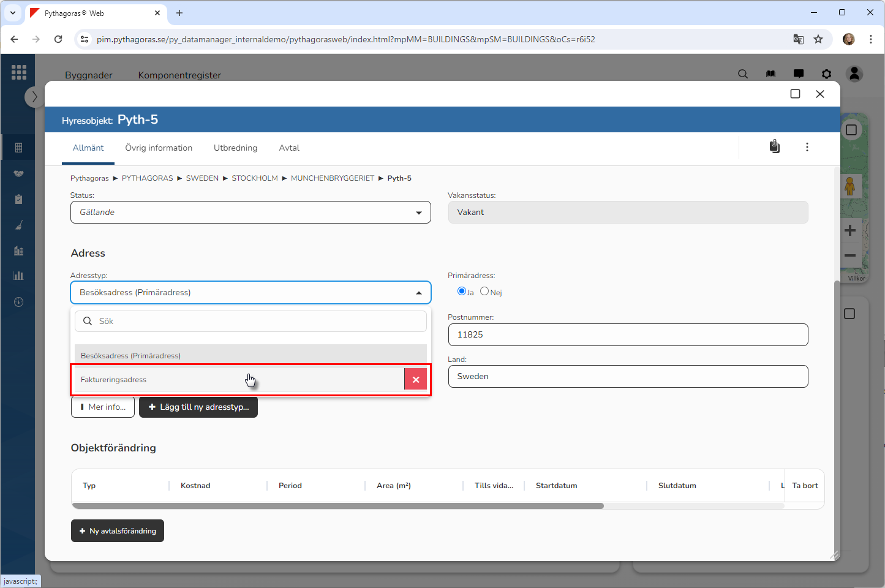The image size is (885, 588).
Task: Expand the left sidebar with arrow button
Action: pos(34,97)
